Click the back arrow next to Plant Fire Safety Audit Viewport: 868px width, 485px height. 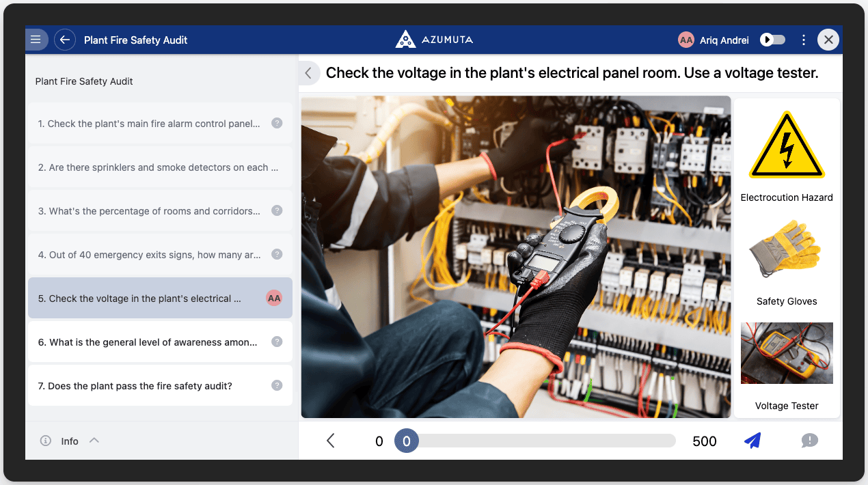64,40
